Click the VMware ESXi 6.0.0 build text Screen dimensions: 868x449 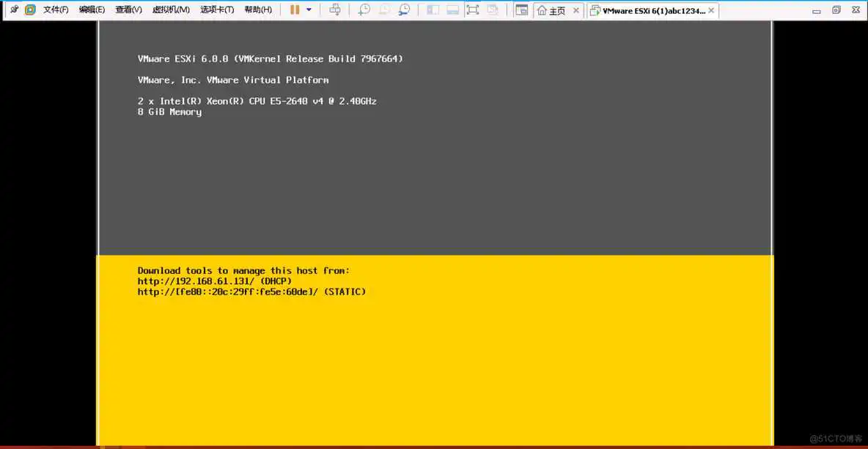coord(270,59)
